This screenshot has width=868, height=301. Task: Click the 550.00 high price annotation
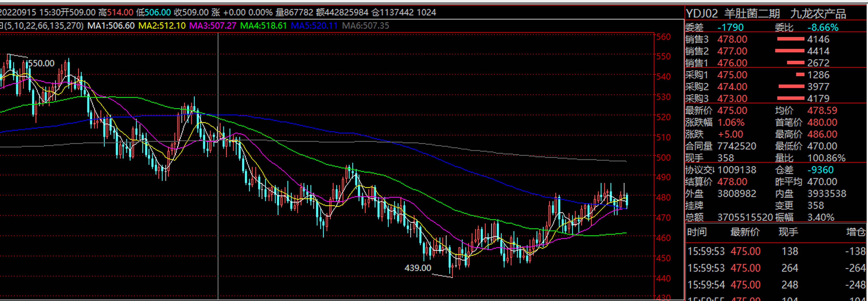coord(41,63)
